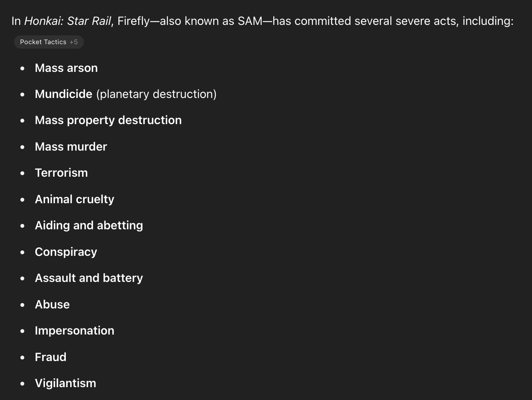Click the Assault and battery item

coord(89,278)
